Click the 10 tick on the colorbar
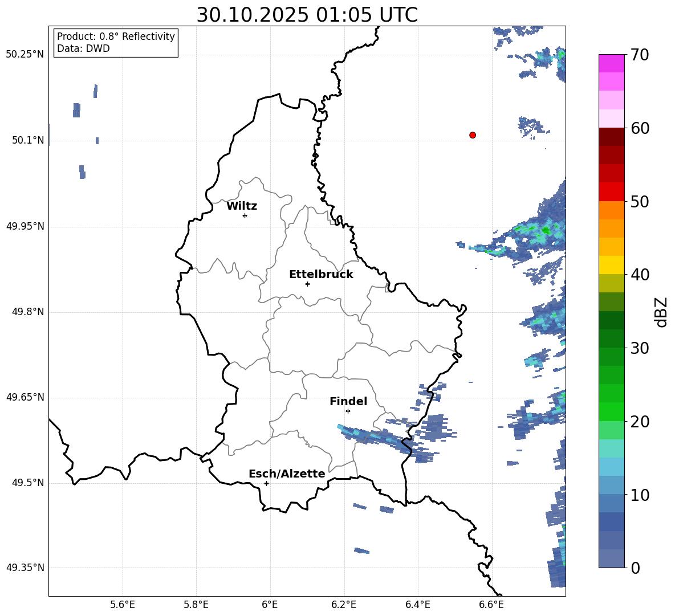The image size is (675, 616). click(x=640, y=495)
